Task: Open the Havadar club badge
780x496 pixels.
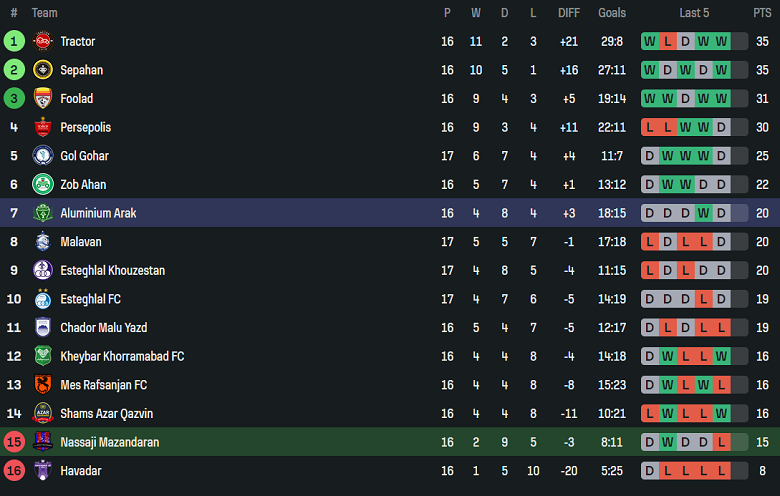Action: pos(42,470)
